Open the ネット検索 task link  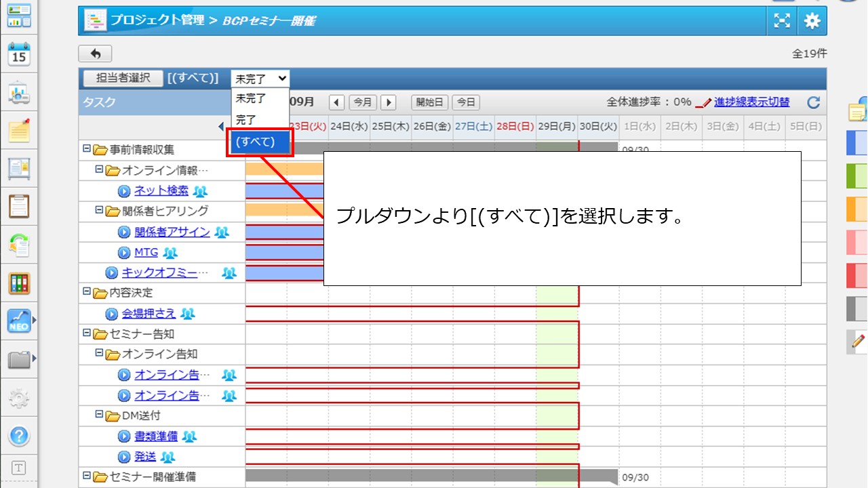pyautogui.click(x=161, y=191)
